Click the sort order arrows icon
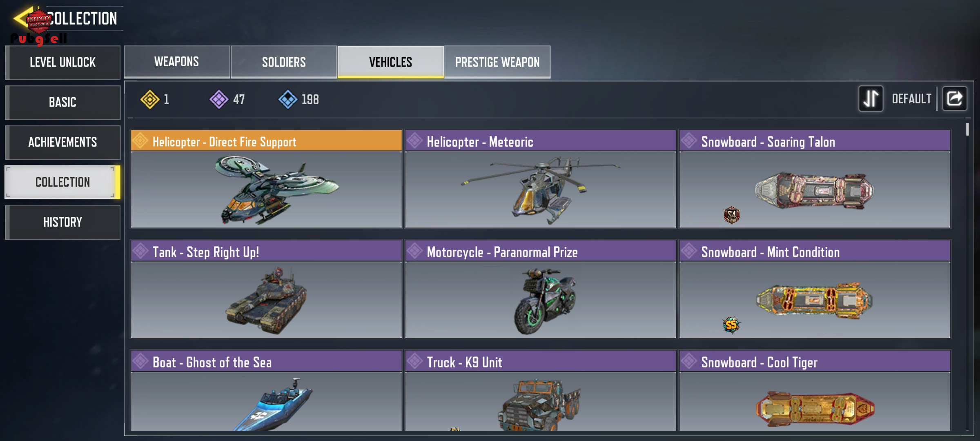980x441 pixels. pos(871,98)
